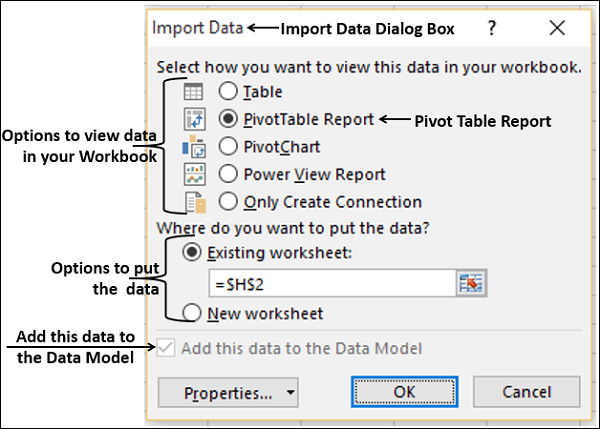Click the Help question mark
The image size is (600, 429).
[x=492, y=28]
